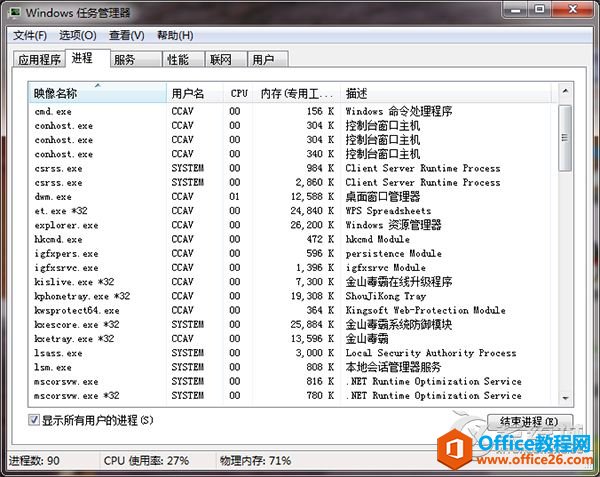Minimize the Task Manager window
Viewport: 600px width, 477px height.
point(515,9)
